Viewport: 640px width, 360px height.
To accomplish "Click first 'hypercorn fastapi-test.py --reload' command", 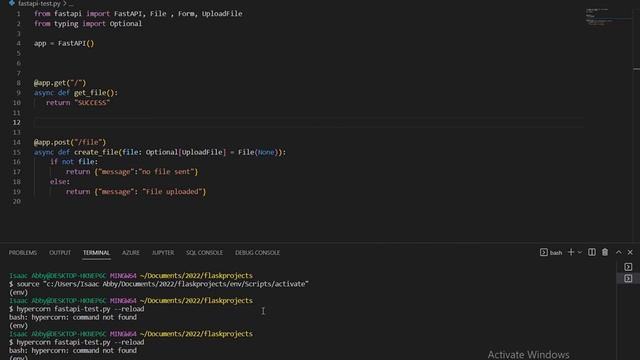I will [x=80, y=309].
